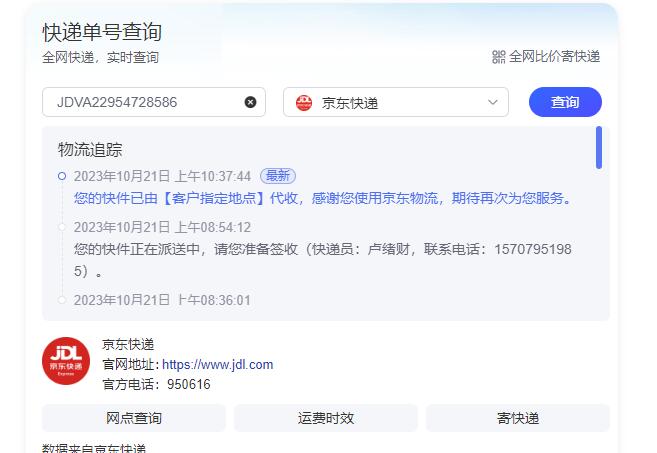Focus the tracking number input JDVA22954728586
Image resolution: width=657 pixels, height=453 pixels.
pyautogui.click(x=153, y=102)
